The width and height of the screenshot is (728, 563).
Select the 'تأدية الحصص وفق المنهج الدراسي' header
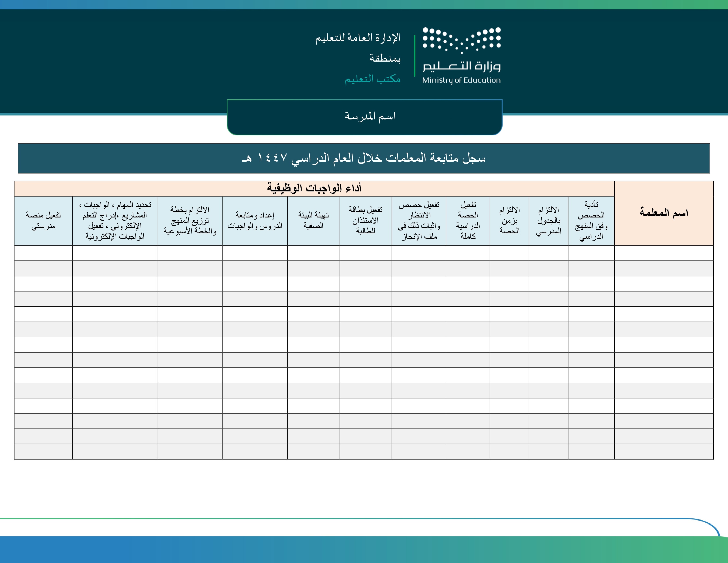[x=591, y=221]
